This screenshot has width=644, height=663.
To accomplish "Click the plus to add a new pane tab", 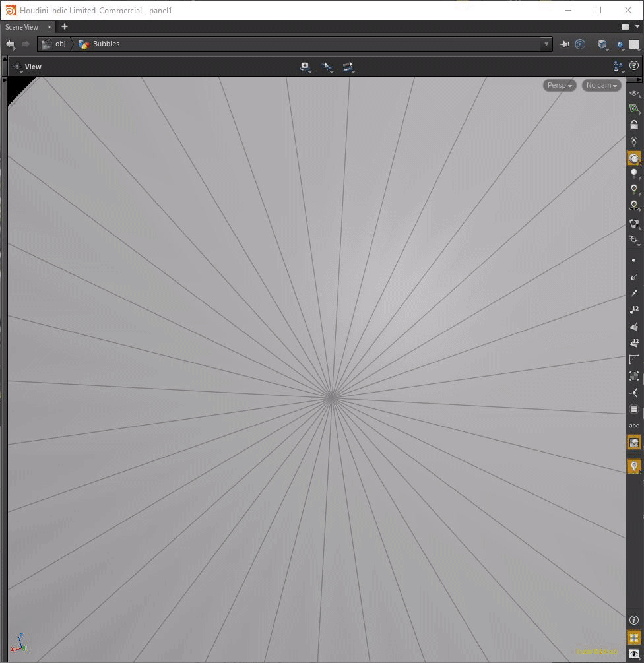I will point(64,27).
